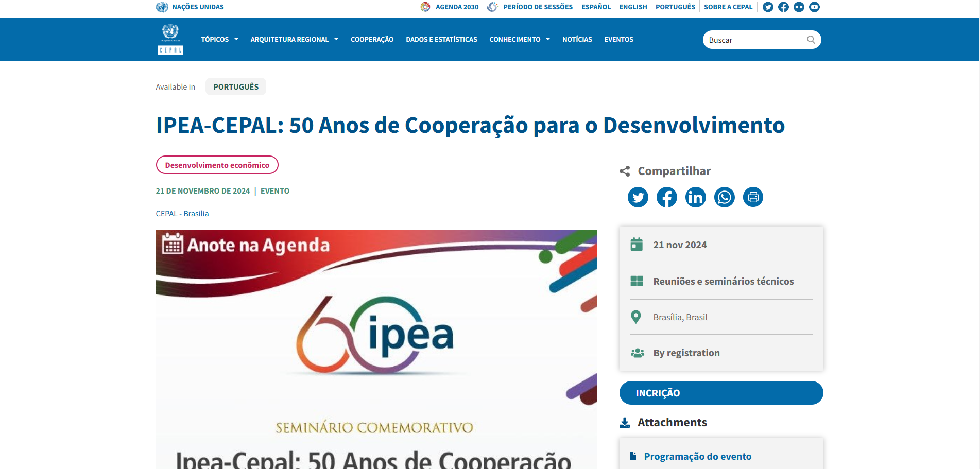Switch site language to English
Viewport: 980px width, 469px height.
pos(633,7)
